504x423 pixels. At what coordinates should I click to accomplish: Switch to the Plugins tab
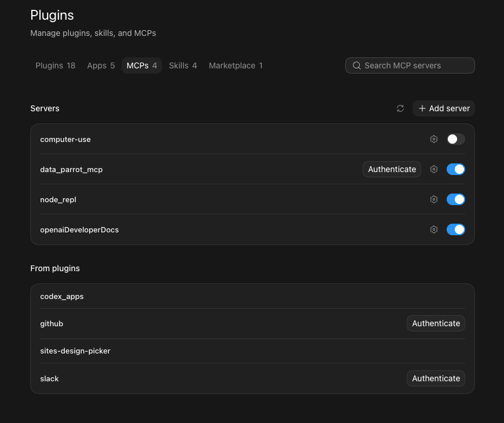tap(55, 65)
